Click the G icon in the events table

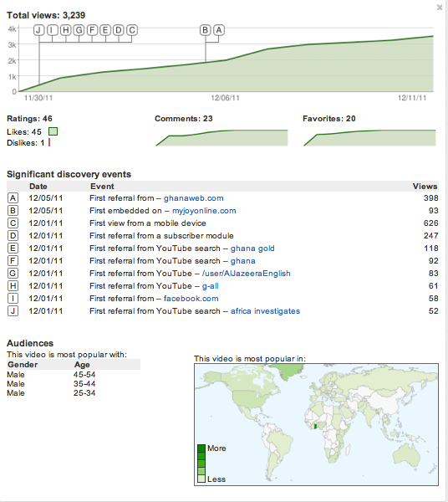point(13,273)
